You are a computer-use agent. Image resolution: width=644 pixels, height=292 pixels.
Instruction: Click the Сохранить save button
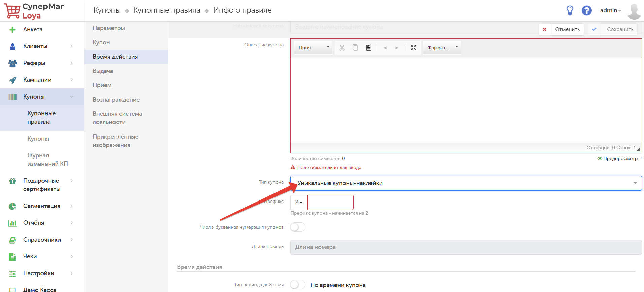(x=620, y=29)
